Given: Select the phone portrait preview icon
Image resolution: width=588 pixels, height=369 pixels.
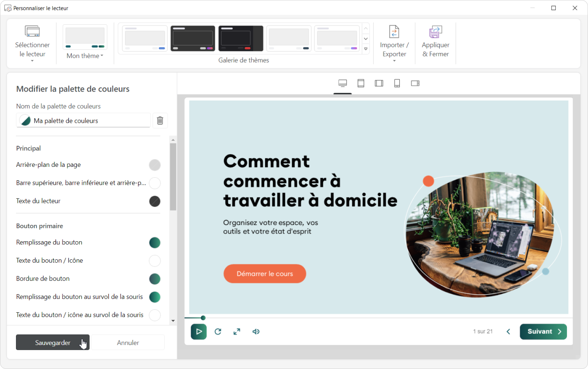Looking at the screenshot, I should click(397, 83).
